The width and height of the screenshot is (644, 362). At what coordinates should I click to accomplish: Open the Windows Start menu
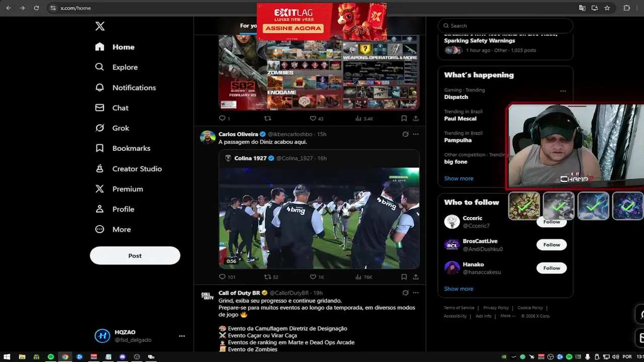click(7, 356)
